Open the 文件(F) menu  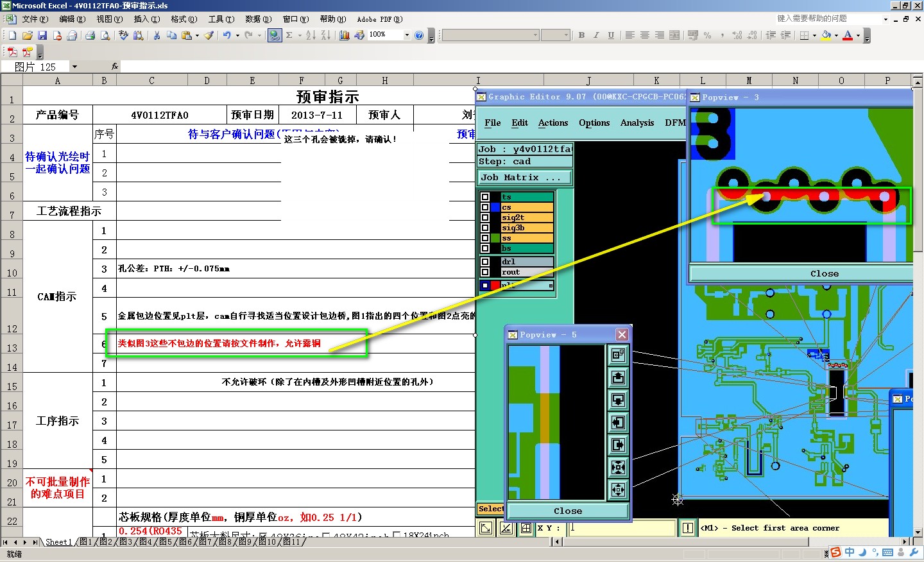pos(35,19)
